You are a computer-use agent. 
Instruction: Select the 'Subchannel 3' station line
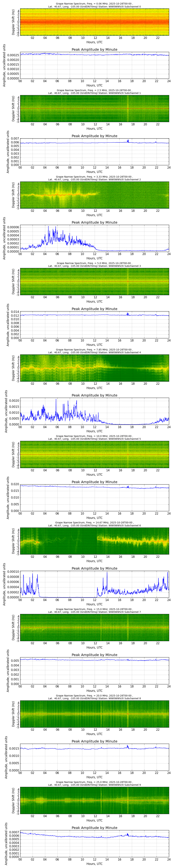(94, 266)
